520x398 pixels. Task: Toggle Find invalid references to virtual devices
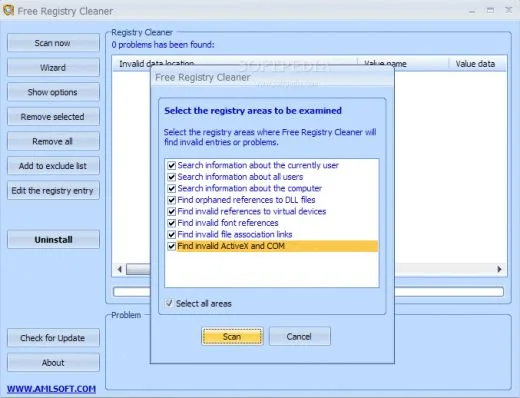pos(172,211)
